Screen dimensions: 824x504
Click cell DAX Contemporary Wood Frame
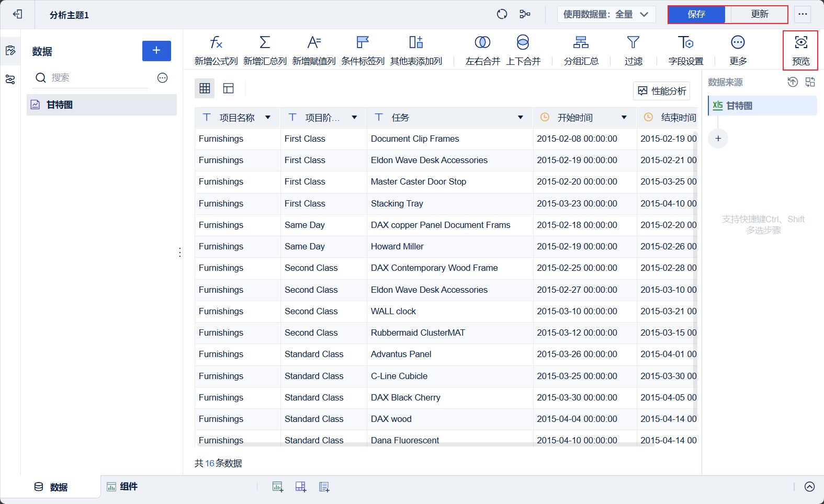click(450, 268)
